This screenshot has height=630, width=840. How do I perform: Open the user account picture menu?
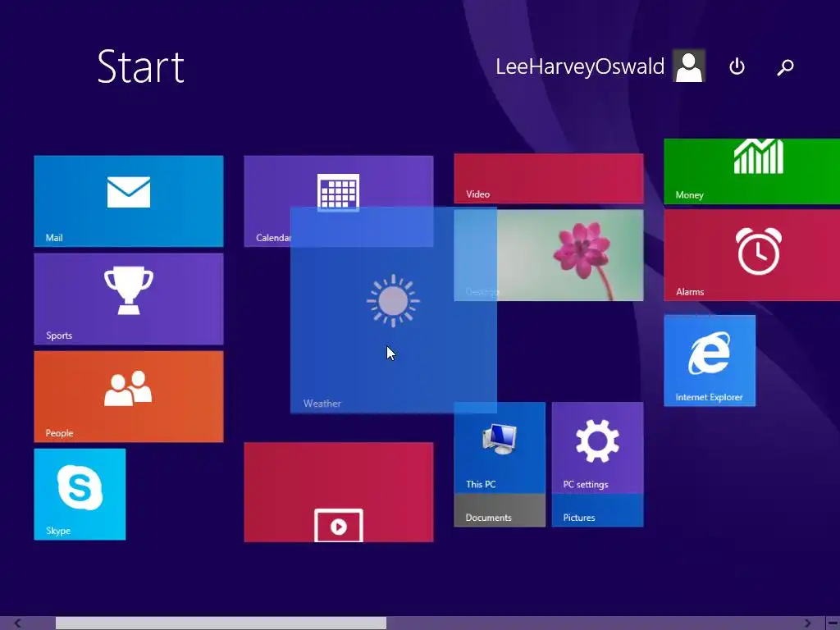pos(689,66)
